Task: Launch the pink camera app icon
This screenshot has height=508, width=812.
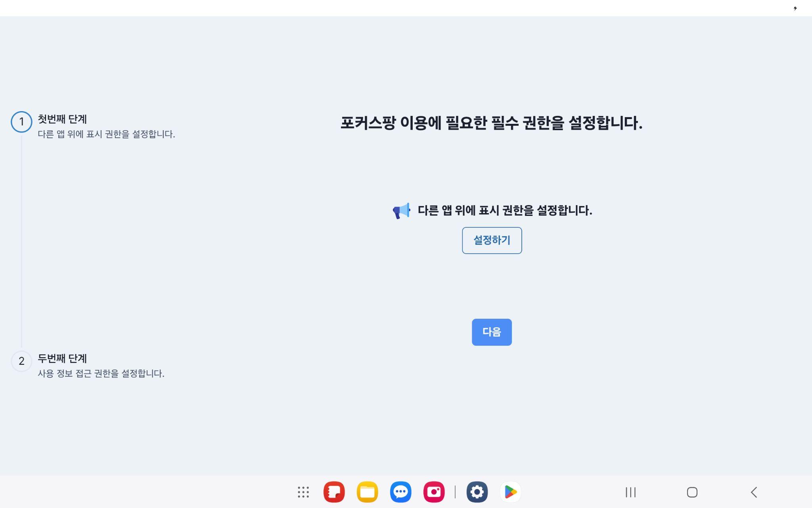Action: tap(434, 492)
